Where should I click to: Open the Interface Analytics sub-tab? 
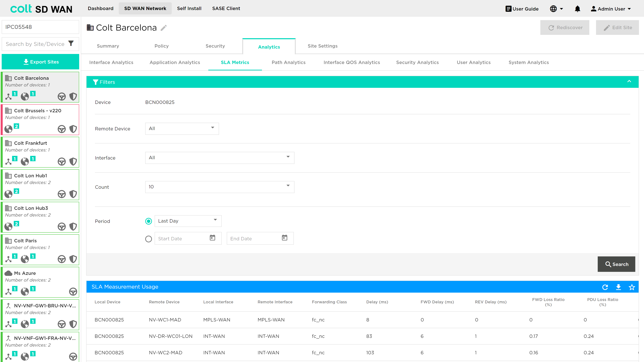111,63
